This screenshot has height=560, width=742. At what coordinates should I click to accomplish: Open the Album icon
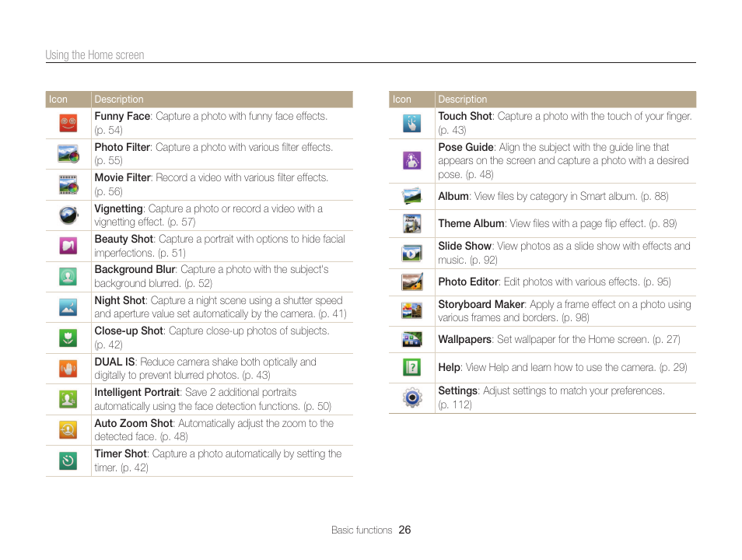tap(411, 196)
